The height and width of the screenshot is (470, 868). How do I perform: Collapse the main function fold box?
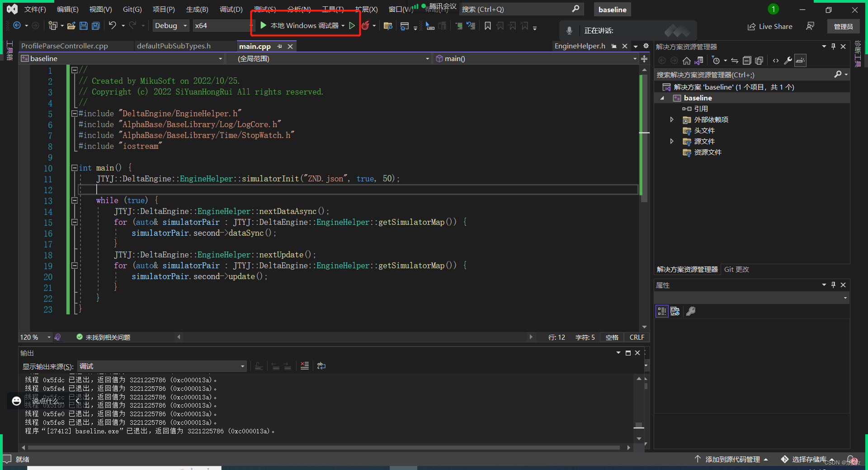point(74,168)
